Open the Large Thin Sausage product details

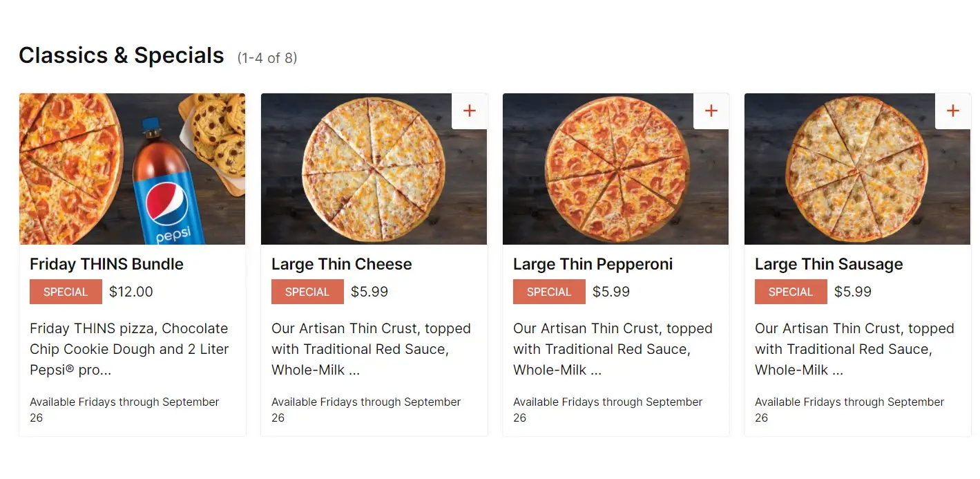pos(829,264)
